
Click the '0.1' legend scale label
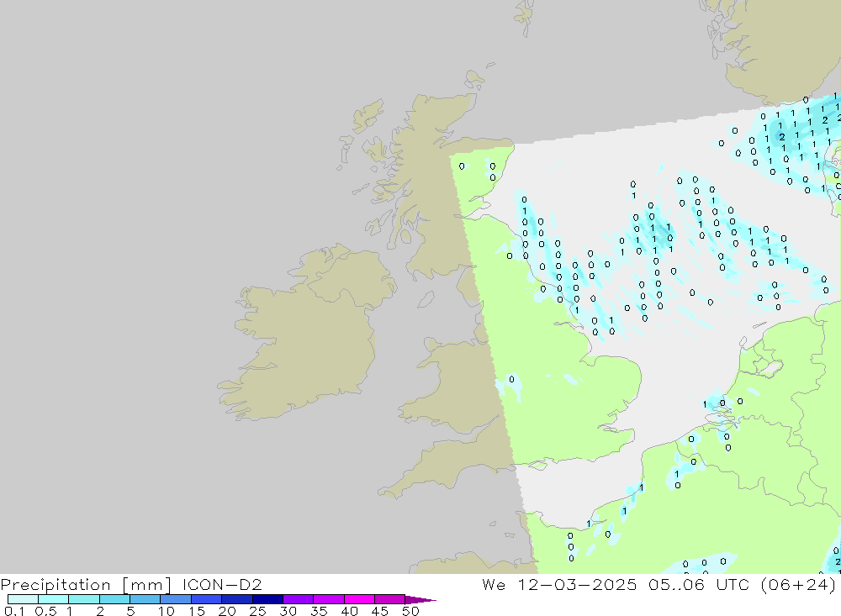(x=14, y=611)
